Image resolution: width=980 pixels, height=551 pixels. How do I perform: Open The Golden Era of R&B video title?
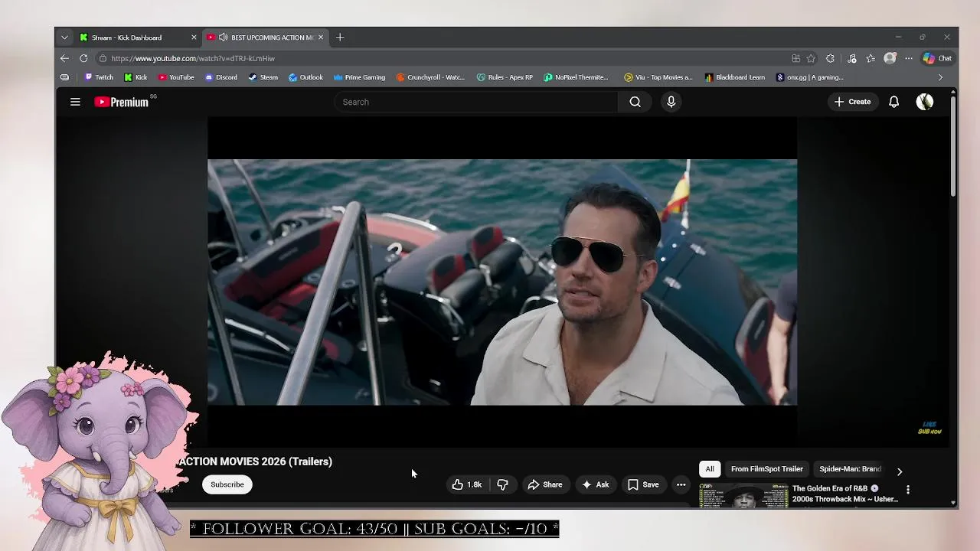click(x=845, y=494)
